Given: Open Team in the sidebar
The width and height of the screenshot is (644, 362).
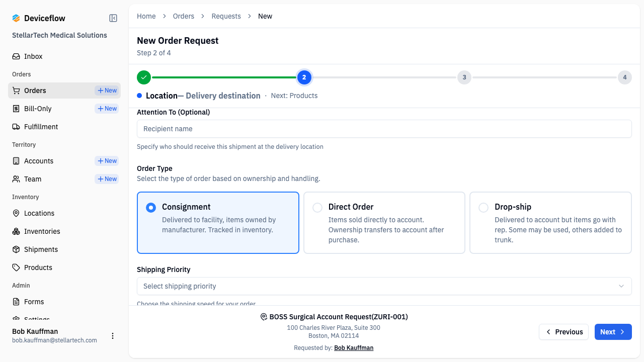Looking at the screenshot, I should pyautogui.click(x=64, y=179).
